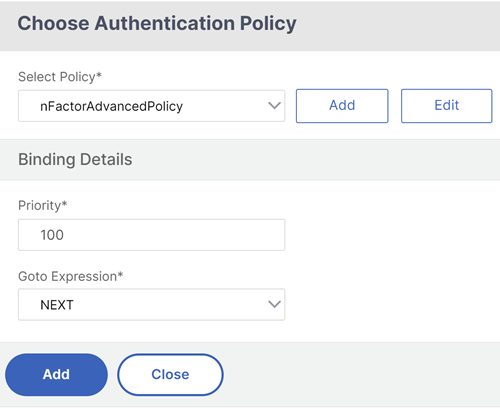This screenshot has height=409, width=500.
Task: Click the Binding Details section header
Action: click(75, 159)
